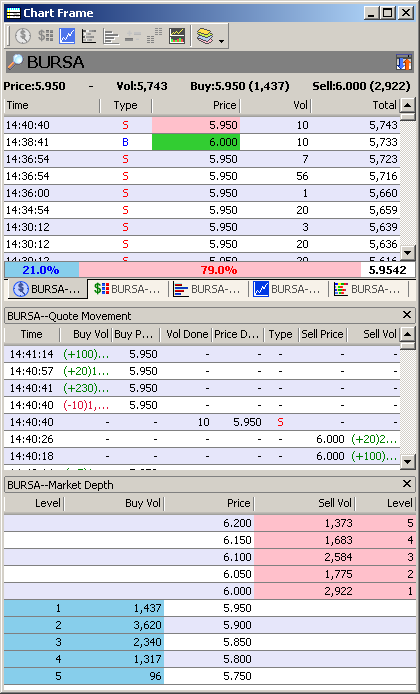Click the Sell Price column header
This screenshot has width=420, height=694.
point(322,334)
